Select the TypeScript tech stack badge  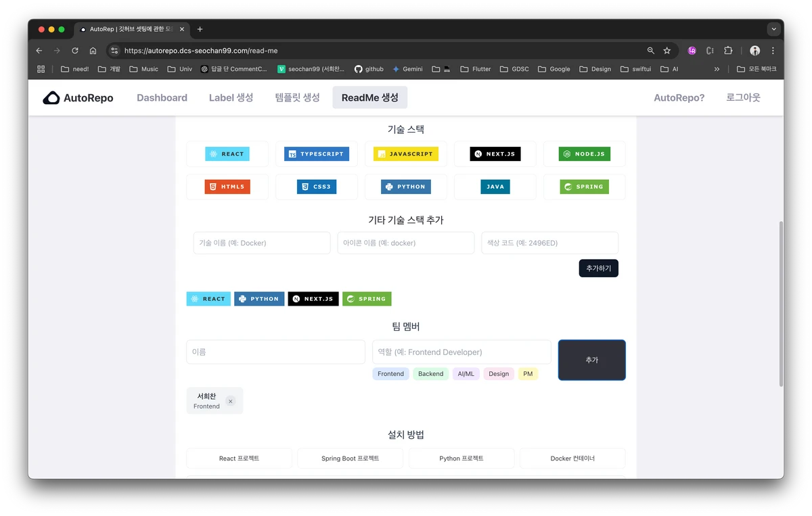[317, 154]
